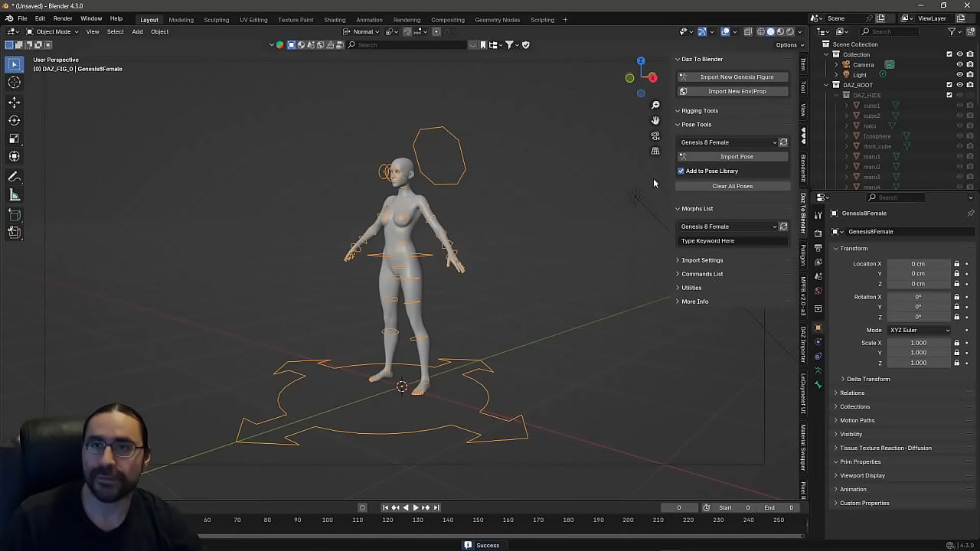Click the zoom magnifier viewport icon
The height and width of the screenshot is (551, 980).
click(x=655, y=105)
